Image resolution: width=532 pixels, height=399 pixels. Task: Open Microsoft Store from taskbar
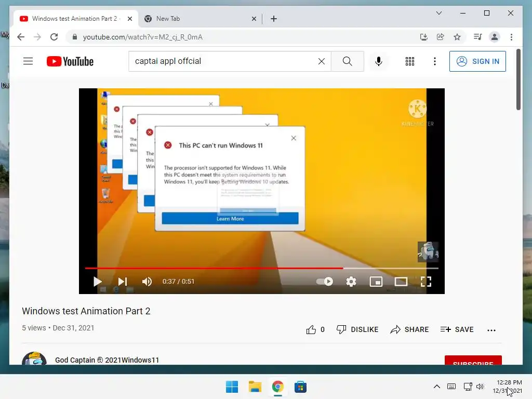(300, 387)
